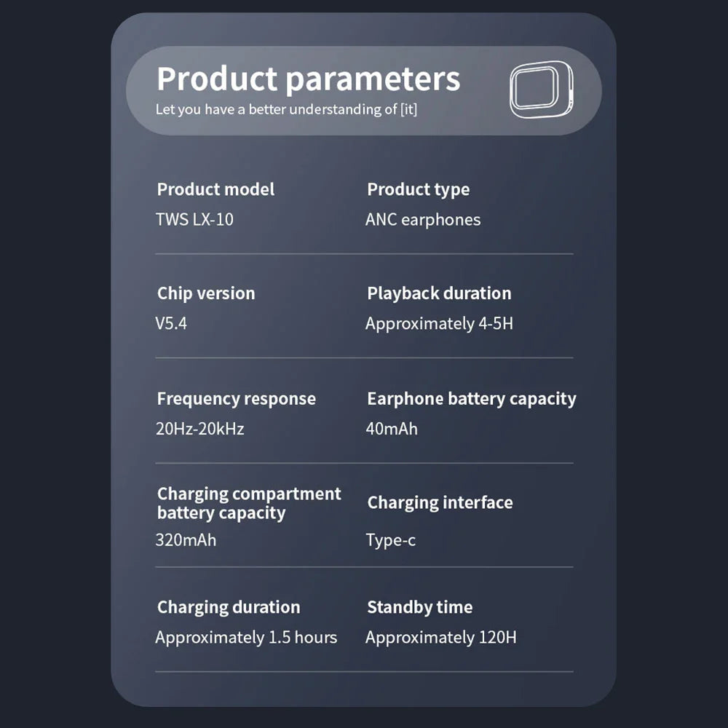728x728 pixels.
Task: Click the "40mAh" battery value
Action: 392,429
